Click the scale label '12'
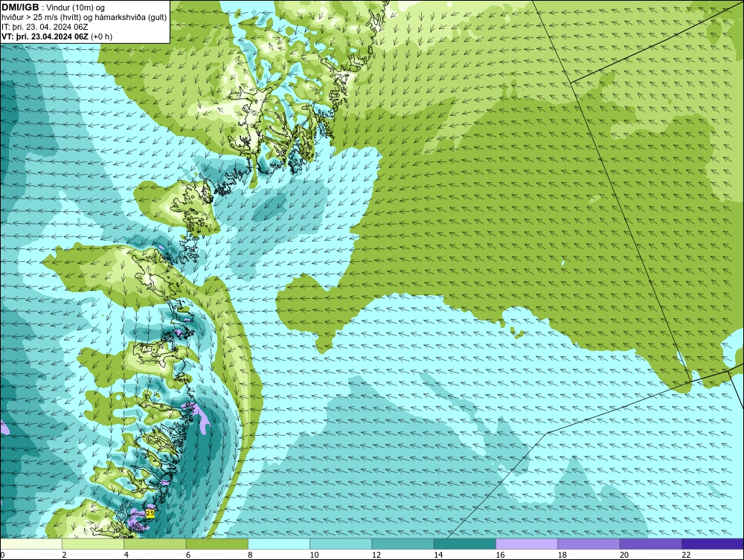Image resolution: width=744 pixels, height=560 pixels. (x=376, y=555)
